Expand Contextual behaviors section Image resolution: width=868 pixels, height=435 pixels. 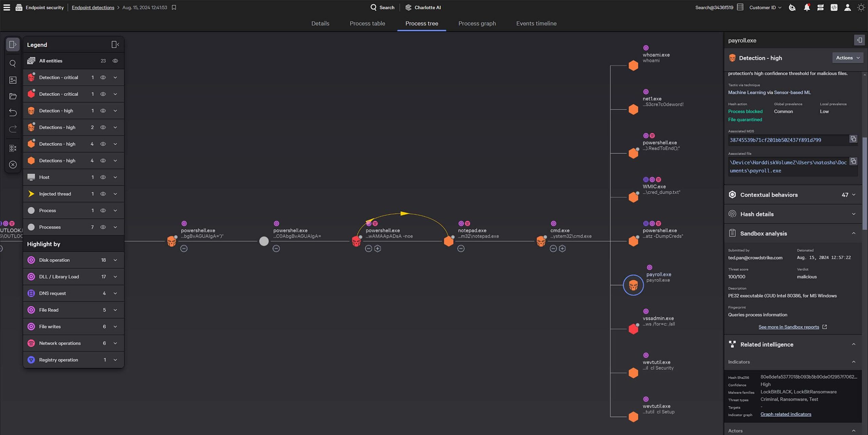pyautogui.click(x=853, y=195)
